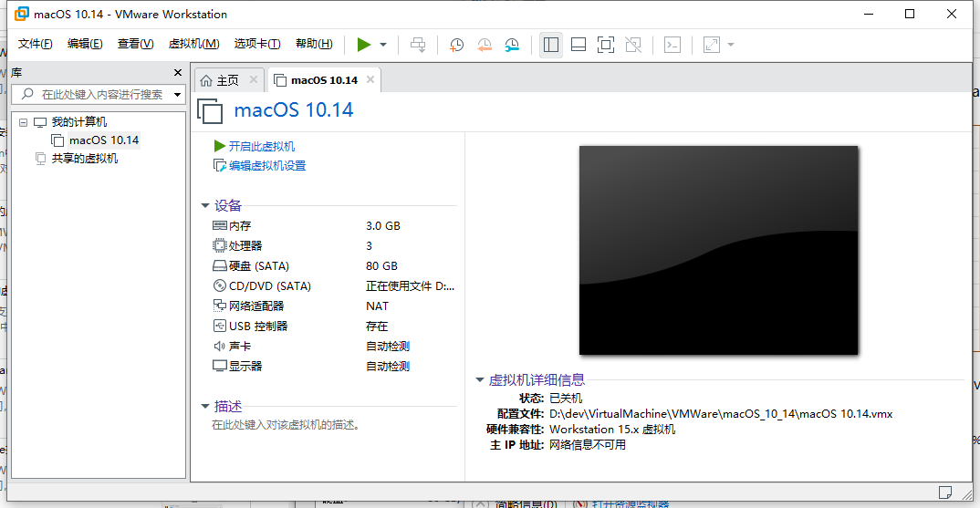980x508 pixels.
Task: Click the VMware Workstation title bar logo
Action: pyautogui.click(x=22, y=14)
